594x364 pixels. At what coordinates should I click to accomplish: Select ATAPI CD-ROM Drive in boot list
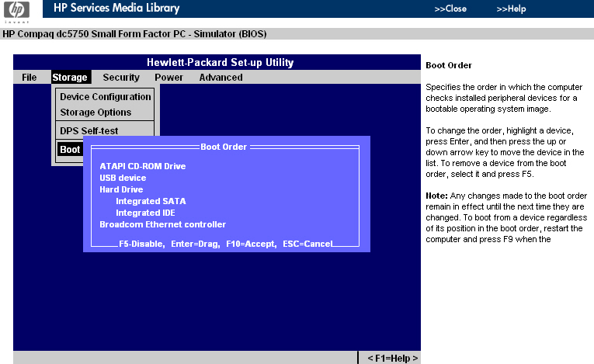[142, 166]
